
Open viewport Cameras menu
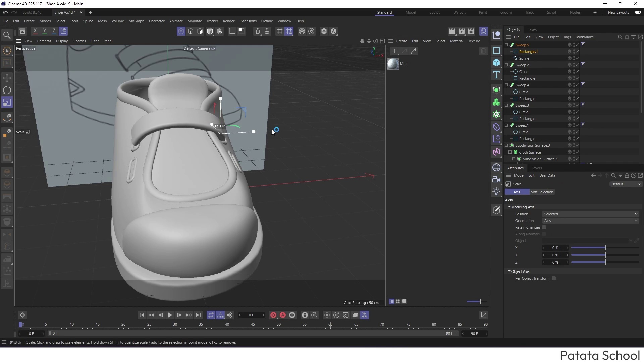tap(44, 41)
